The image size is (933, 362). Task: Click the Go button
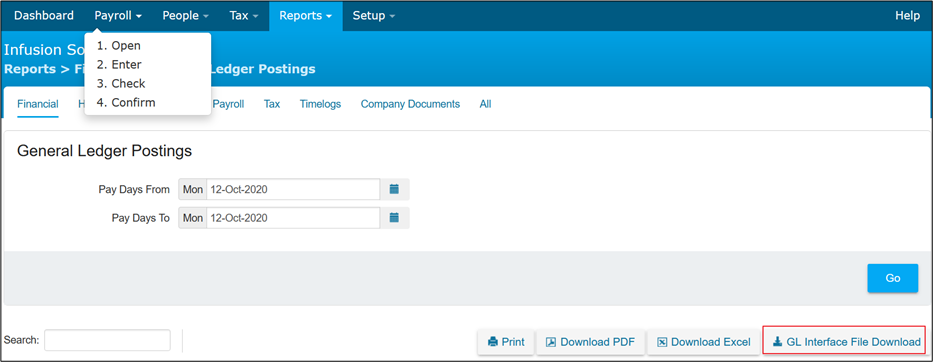click(x=893, y=278)
